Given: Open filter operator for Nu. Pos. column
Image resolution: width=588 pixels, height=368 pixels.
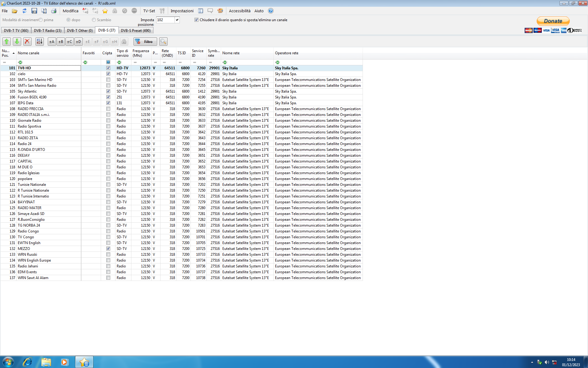Looking at the screenshot, I should point(4,62).
